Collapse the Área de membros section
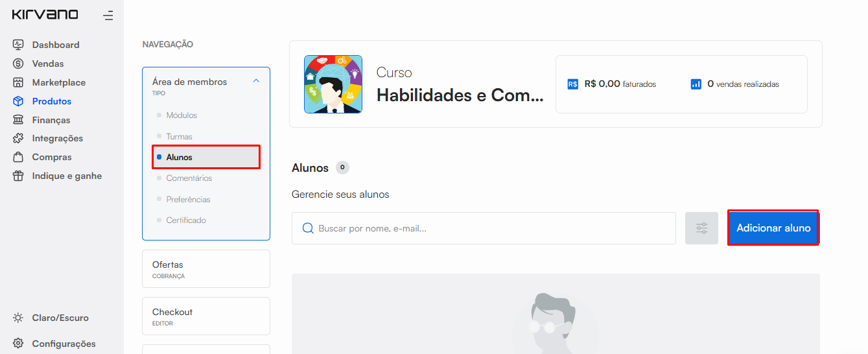 pos(256,81)
